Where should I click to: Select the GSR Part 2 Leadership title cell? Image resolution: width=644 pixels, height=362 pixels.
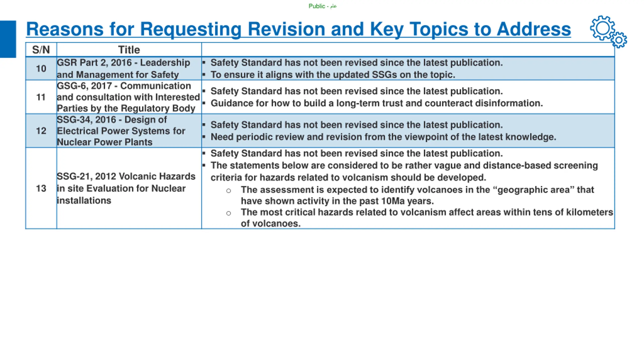(x=129, y=69)
